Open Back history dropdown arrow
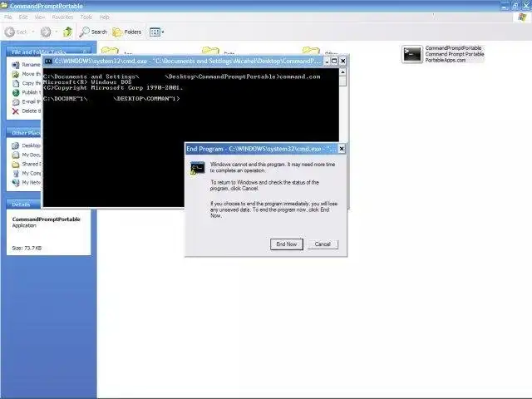The image size is (532, 399). (33, 32)
